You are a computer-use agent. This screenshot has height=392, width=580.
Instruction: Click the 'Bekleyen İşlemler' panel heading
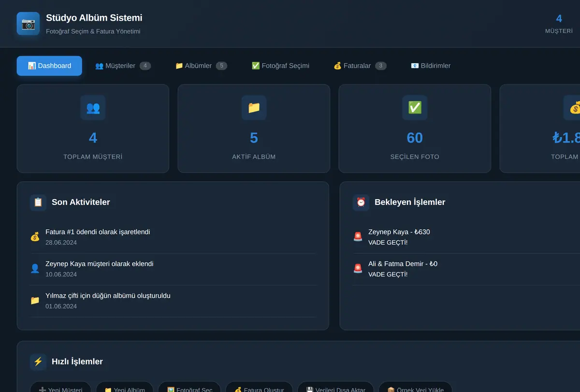tap(410, 203)
